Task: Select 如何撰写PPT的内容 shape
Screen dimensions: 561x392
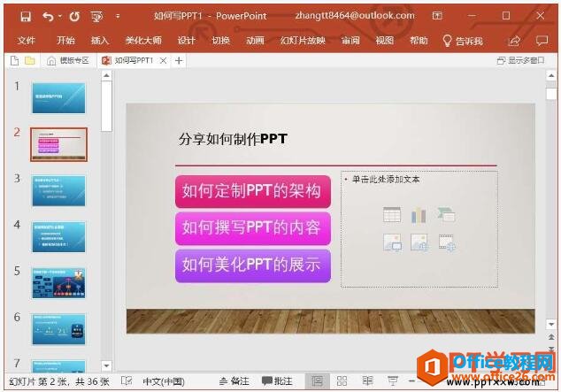Action: (253, 228)
